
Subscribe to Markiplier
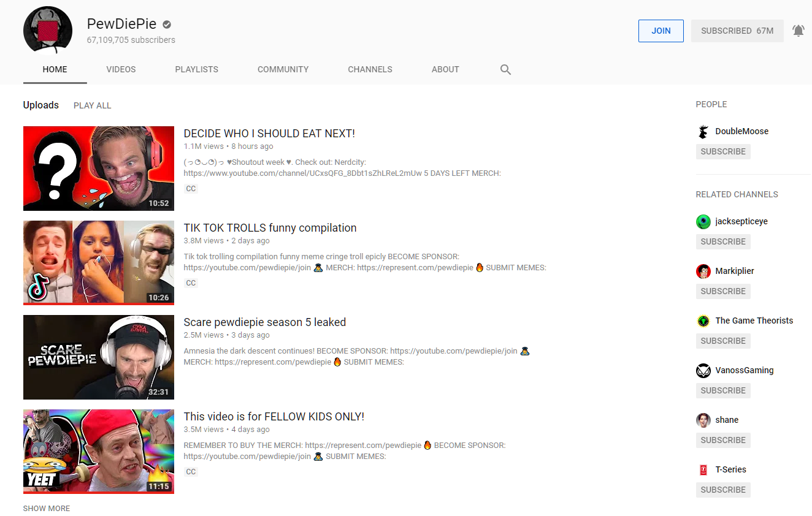(x=723, y=291)
